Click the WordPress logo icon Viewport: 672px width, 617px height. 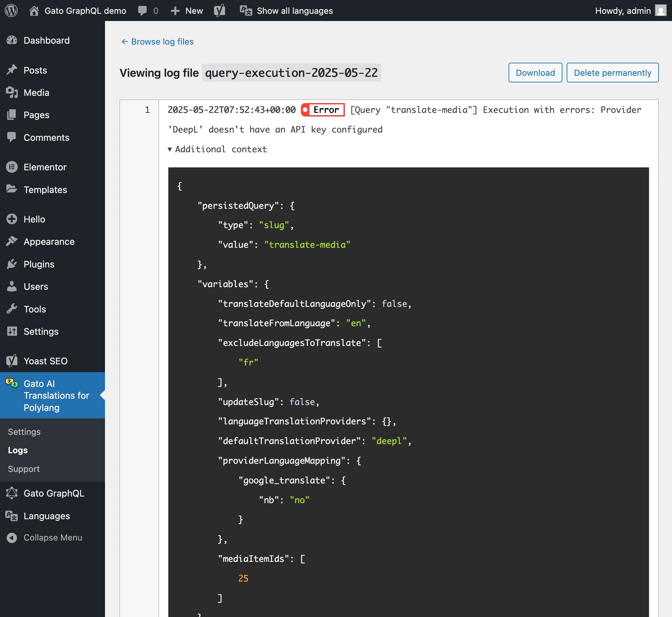11,11
